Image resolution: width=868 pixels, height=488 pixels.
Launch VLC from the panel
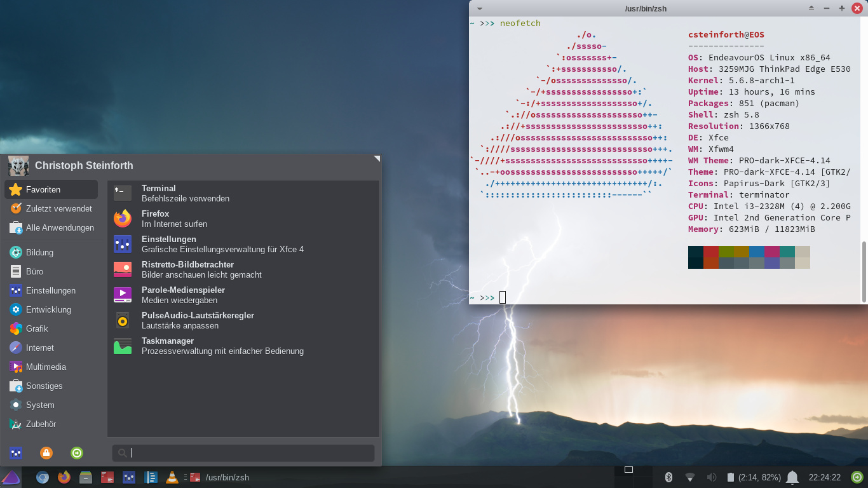point(172,477)
